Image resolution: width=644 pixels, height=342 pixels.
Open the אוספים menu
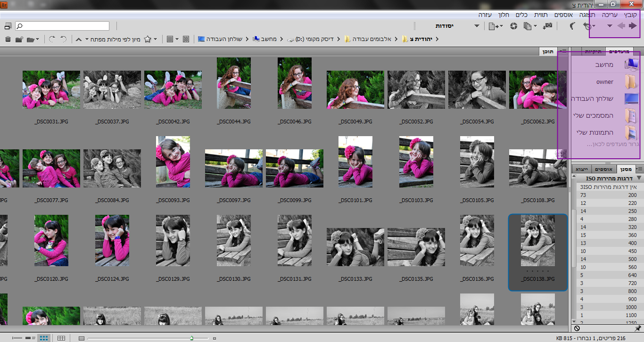click(x=563, y=15)
